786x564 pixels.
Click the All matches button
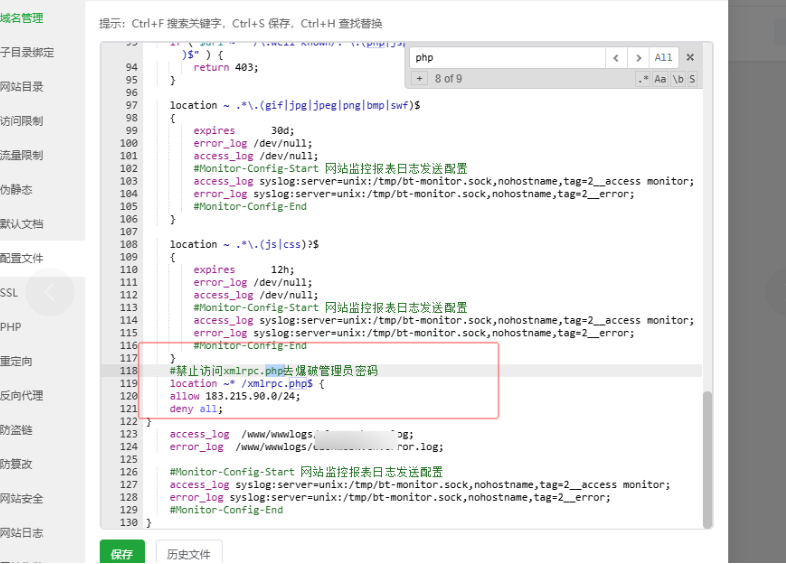(663, 58)
